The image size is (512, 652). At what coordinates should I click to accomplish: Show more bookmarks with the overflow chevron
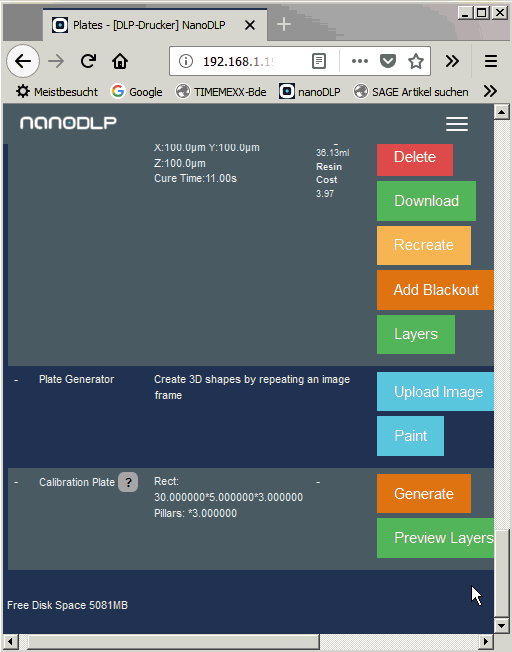pyautogui.click(x=490, y=91)
